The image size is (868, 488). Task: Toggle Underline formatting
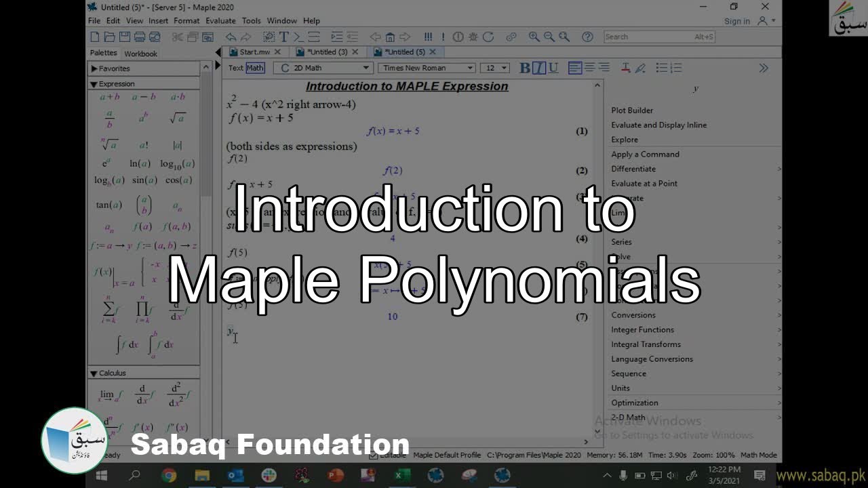click(x=553, y=68)
